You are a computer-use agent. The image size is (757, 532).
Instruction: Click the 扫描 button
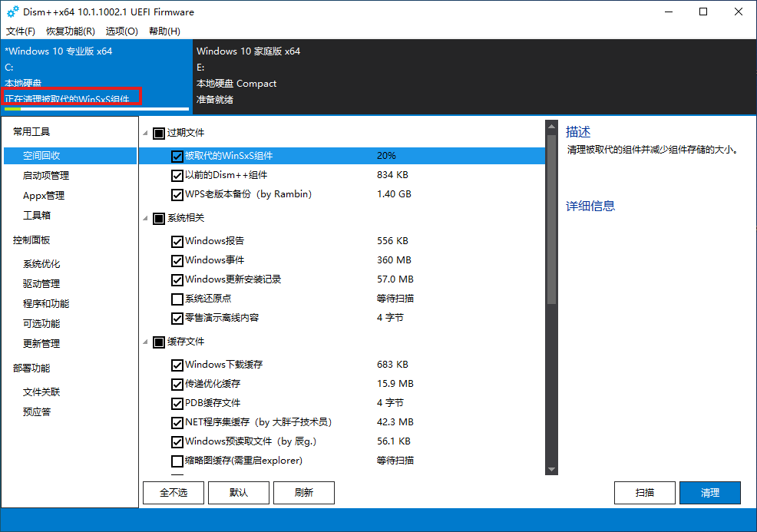click(x=644, y=492)
